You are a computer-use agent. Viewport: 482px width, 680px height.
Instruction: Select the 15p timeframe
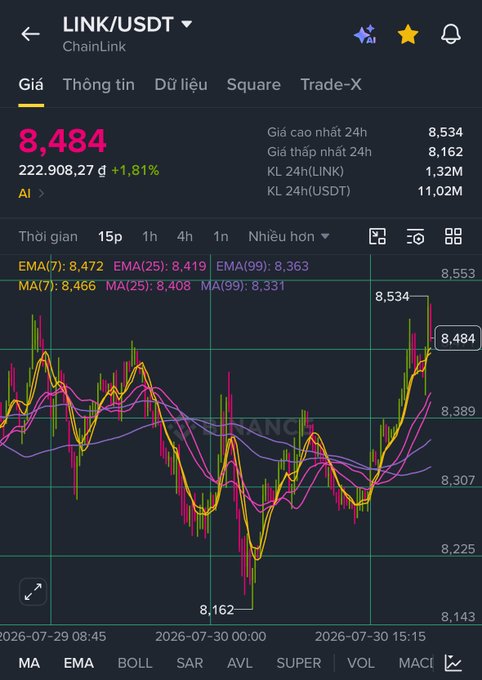(110, 236)
